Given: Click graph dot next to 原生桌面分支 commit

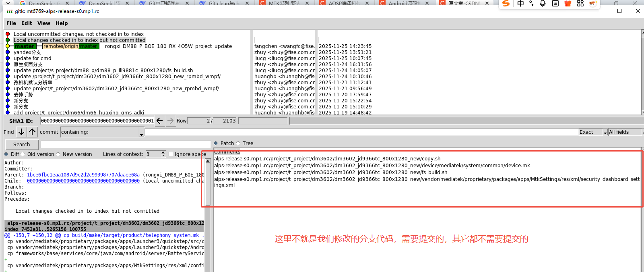Looking at the screenshot, I should [8, 64].
